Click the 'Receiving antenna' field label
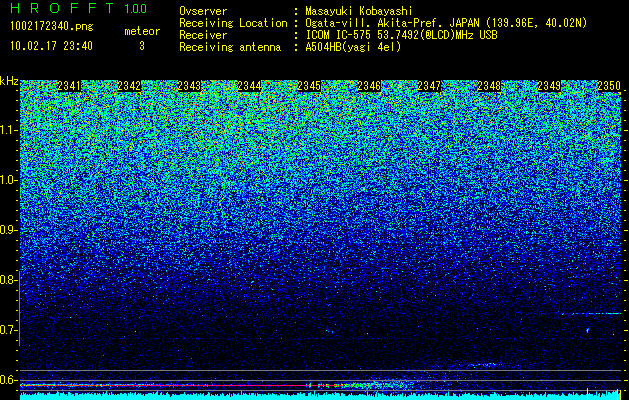Image resolution: width=629 pixels, height=400 pixels. 230,47
